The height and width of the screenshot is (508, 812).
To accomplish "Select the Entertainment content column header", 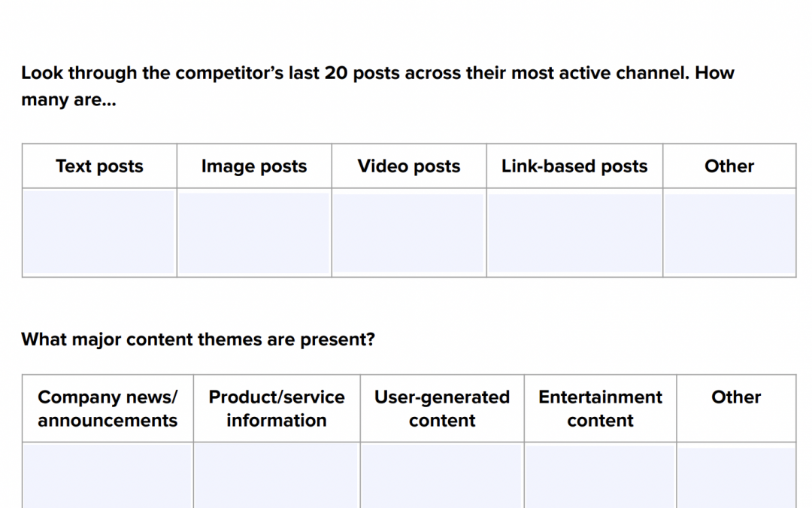I will [601, 408].
